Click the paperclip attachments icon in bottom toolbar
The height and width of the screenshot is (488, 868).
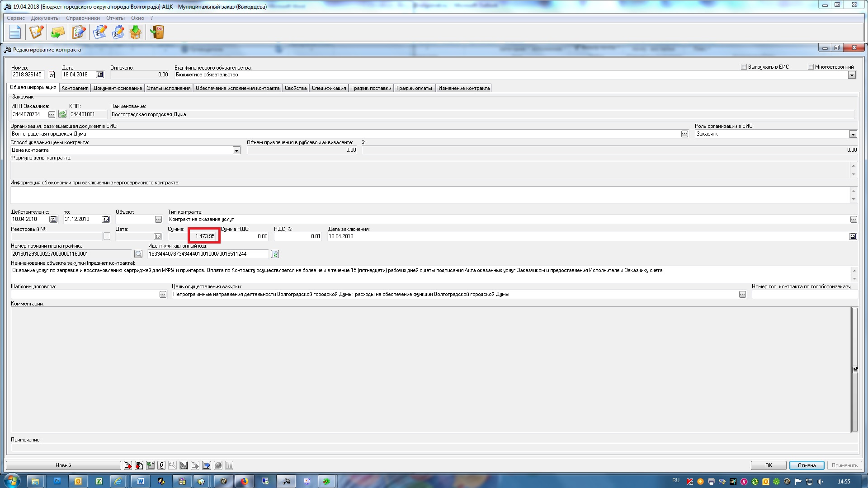(x=161, y=465)
